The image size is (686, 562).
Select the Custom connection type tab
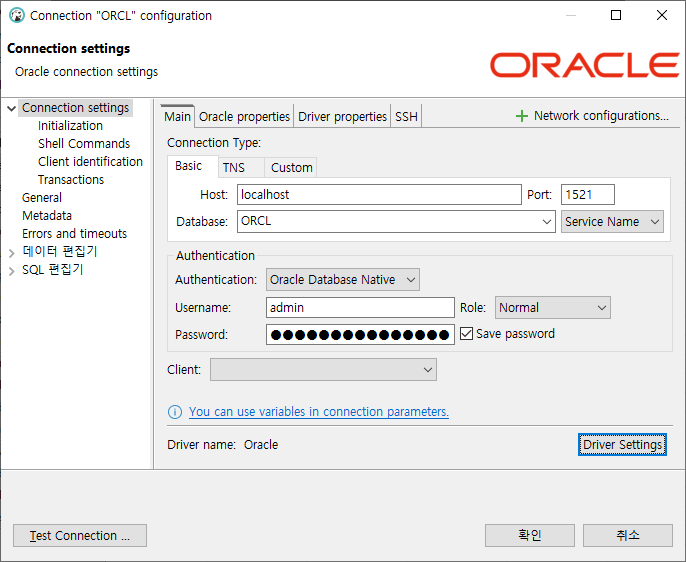click(x=291, y=168)
